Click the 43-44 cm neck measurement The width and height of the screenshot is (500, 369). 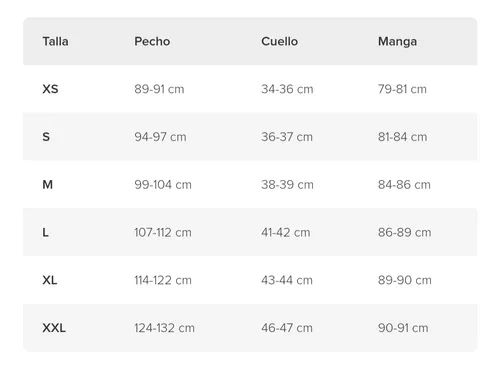point(287,280)
